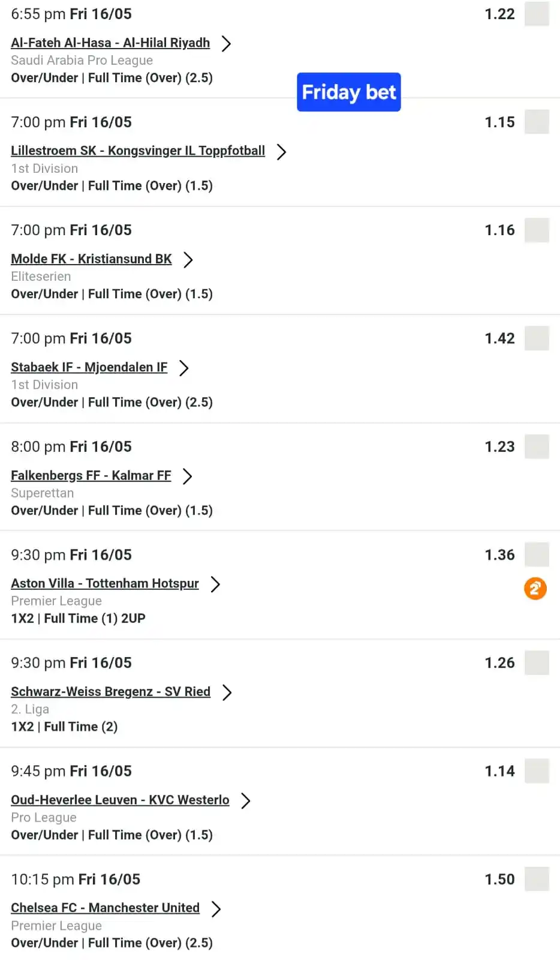Image resolution: width=560 pixels, height=960 pixels.
Task: Tap chevron beside Aston Villa - Tottenham Hotspur
Action: pyautogui.click(x=215, y=584)
